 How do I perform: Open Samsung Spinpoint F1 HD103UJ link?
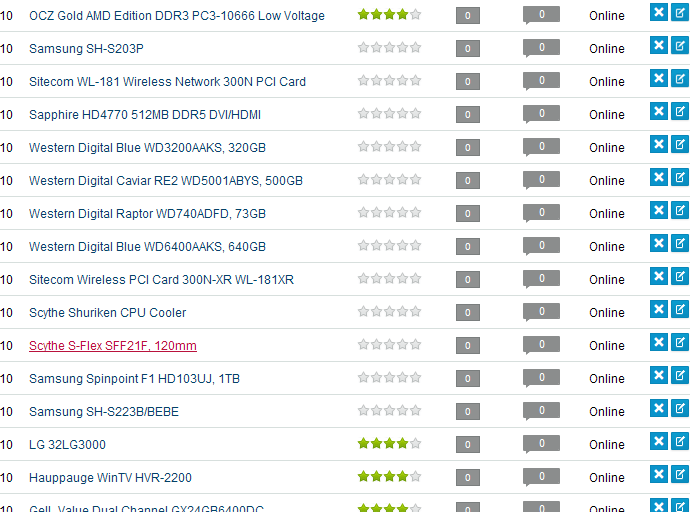(134, 379)
